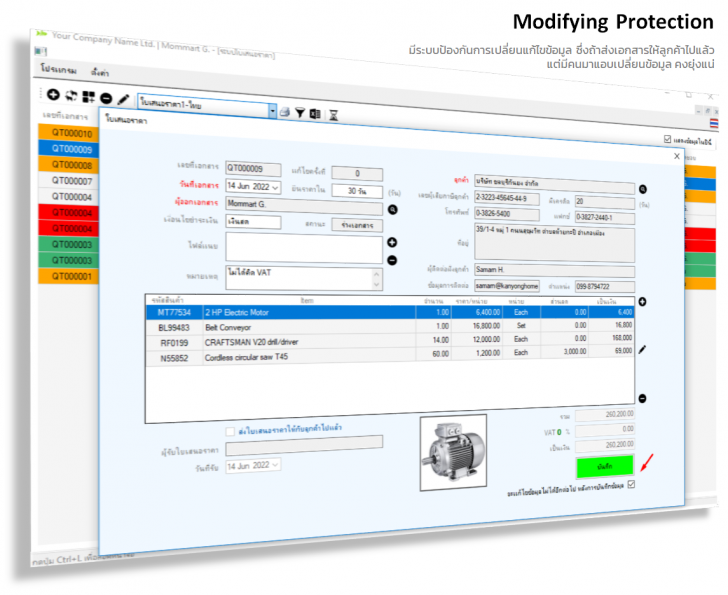Click the plus icon beside attachment box
Screen dimensions: 728x595
(x=392, y=242)
